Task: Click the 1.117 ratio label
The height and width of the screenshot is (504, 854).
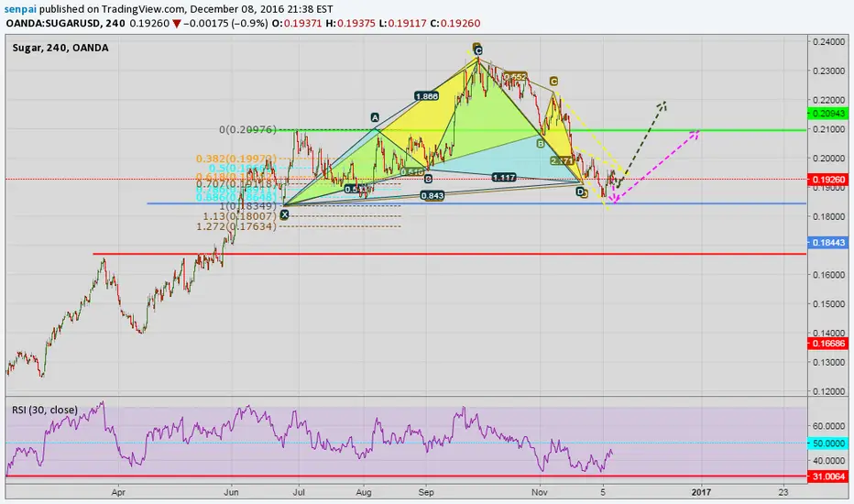Action: 504,178
